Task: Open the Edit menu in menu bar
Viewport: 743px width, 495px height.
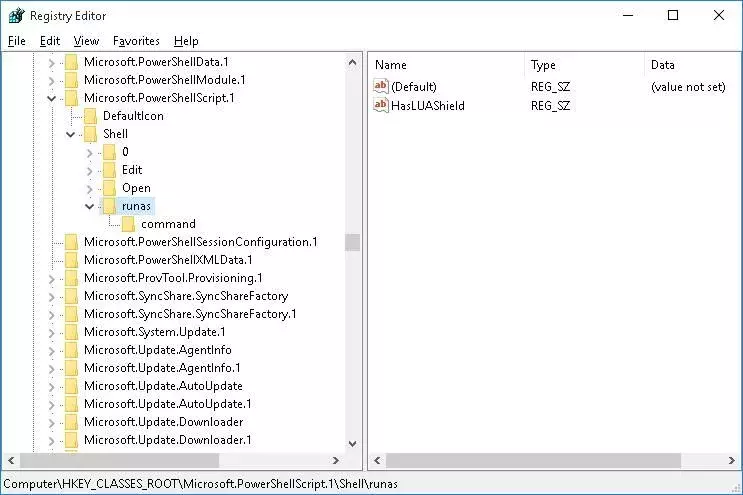Action: 50,41
